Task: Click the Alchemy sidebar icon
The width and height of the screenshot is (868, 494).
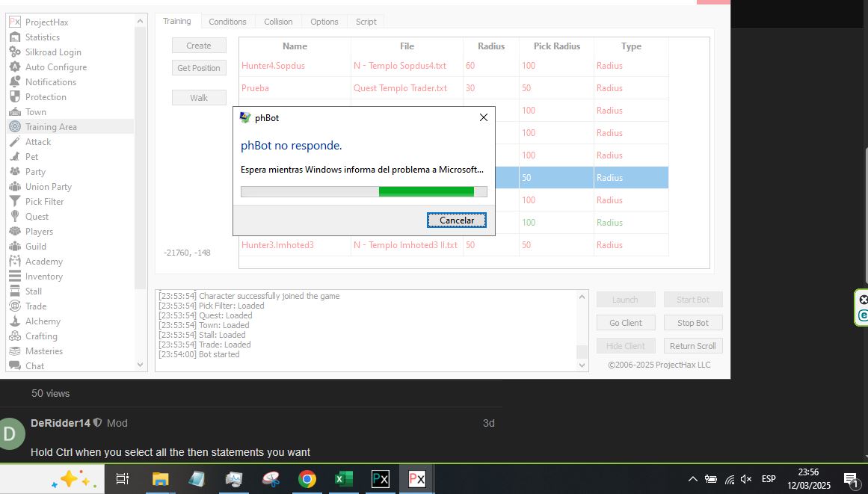Action: (x=14, y=321)
